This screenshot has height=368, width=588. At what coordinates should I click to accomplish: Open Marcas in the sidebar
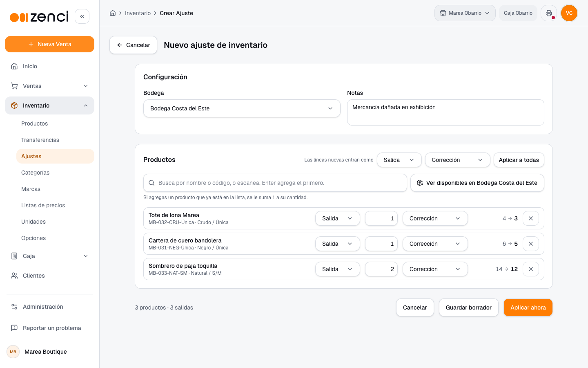pos(55,189)
